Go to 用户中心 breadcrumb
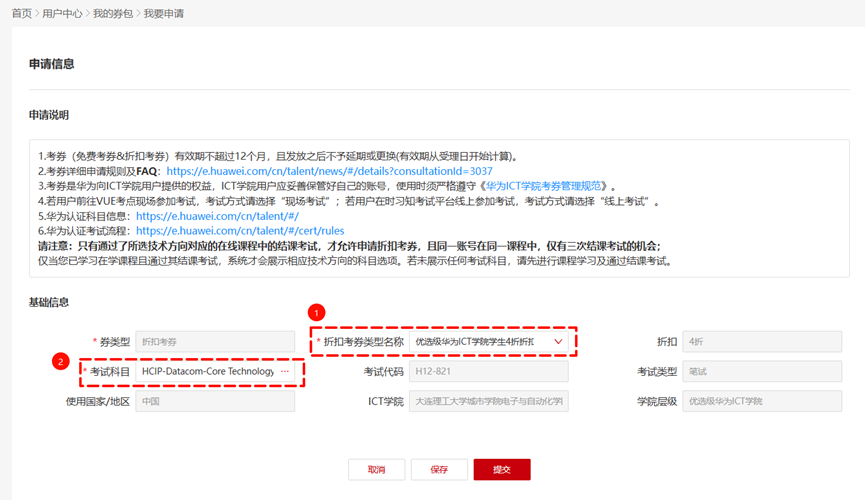This screenshot has width=865, height=500. (62, 13)
